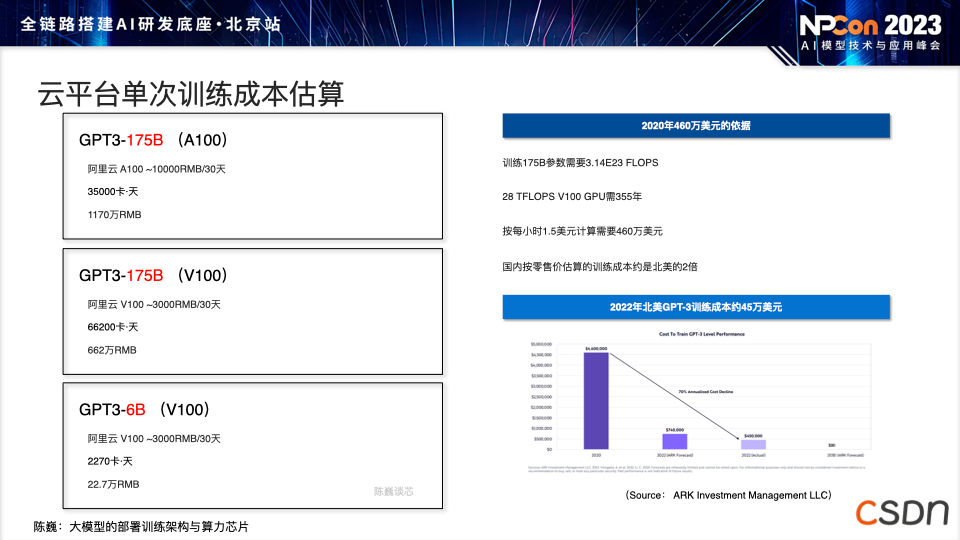Click the 66200卡·天 line
The height and width of the screenshot is (540, 960).
(x=112, y=327)
